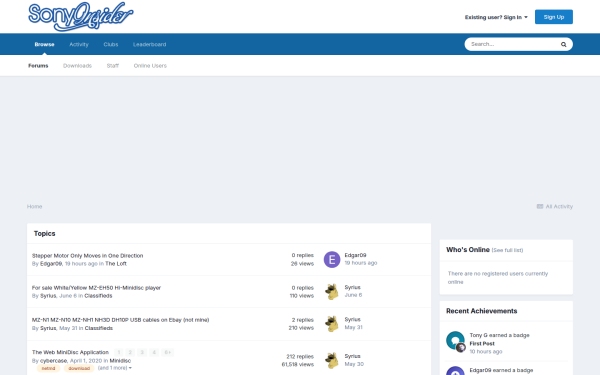Click the netmd tag
This screenshot has width=600, height=375.
[48, 368]
